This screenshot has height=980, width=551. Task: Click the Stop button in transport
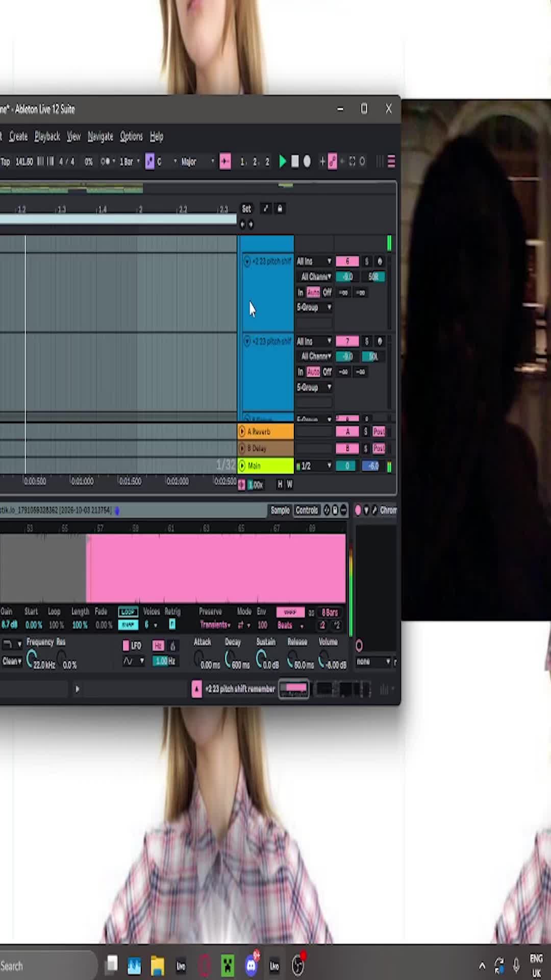295,162
